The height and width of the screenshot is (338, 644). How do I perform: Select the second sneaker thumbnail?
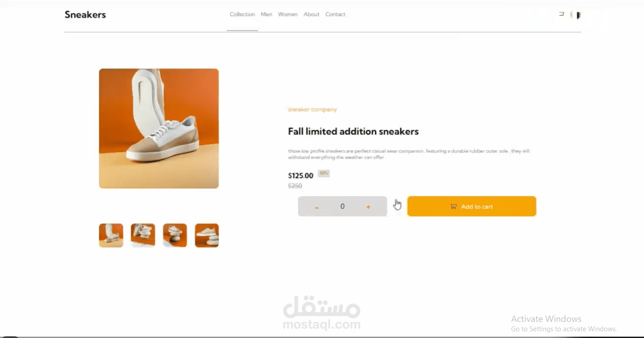tap(143, 235)
